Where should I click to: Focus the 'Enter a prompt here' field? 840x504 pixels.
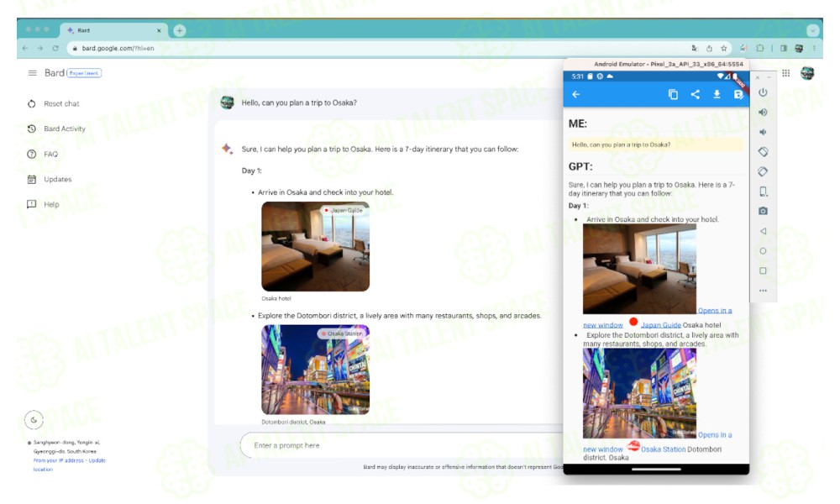click(402, 445)
